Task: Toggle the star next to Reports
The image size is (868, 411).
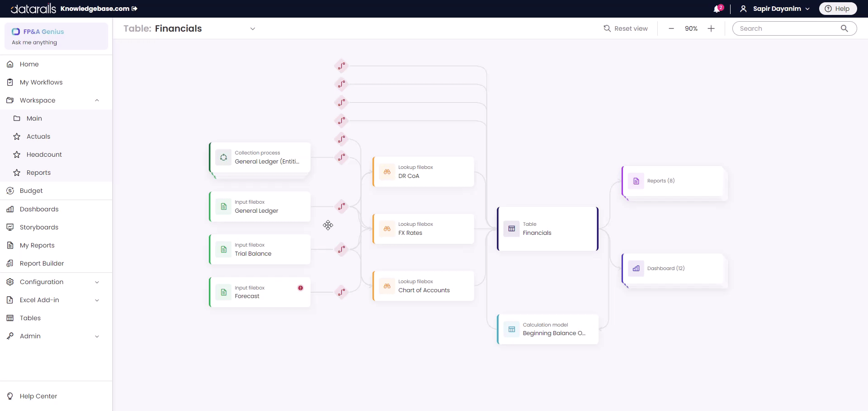Action: (17, 173)
